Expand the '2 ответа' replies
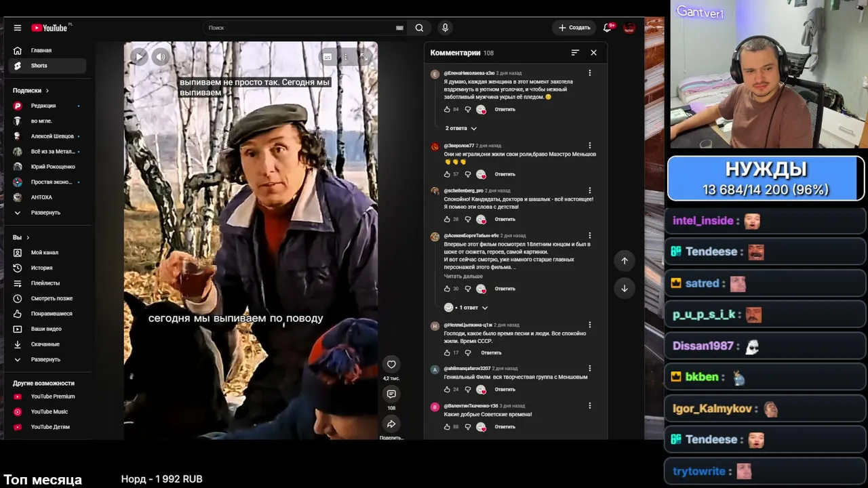The height and width of the screenshot is (488, 868). point(461,128)
